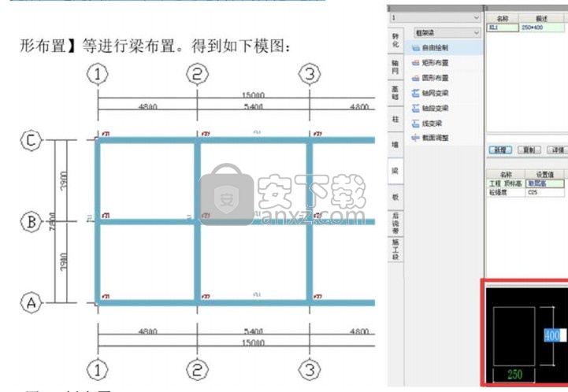This screenshot has height=392, width=568.
Task: Select the KL1 beam name cell
Action: point(503,28)
